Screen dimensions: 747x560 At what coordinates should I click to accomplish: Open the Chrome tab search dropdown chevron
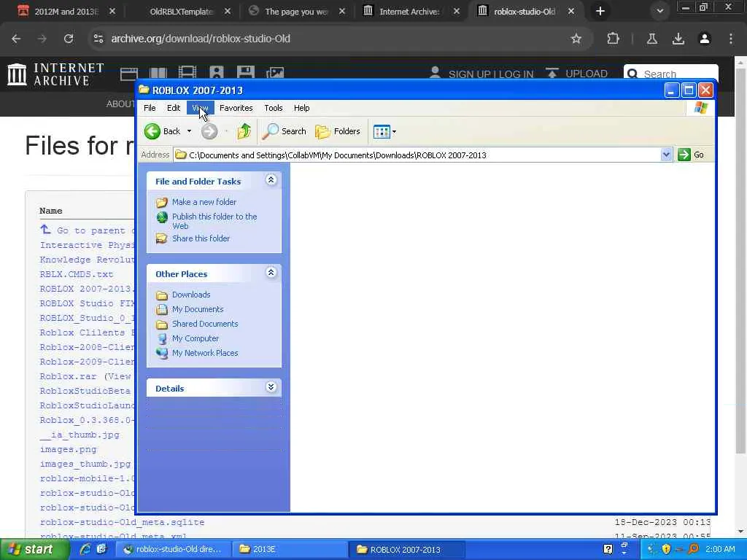click(x=659, y=11)
